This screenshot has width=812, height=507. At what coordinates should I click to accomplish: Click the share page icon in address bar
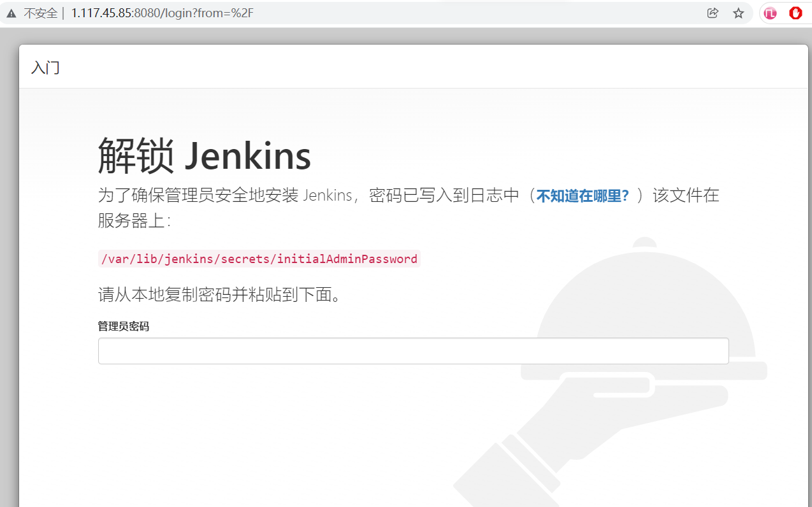coord(713,13)
